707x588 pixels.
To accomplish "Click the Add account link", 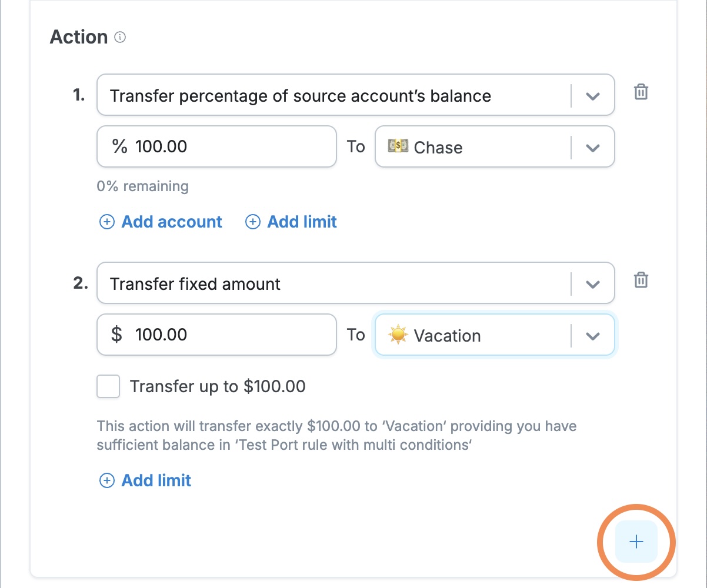I will pyautogui.click(x=171, y=222).
